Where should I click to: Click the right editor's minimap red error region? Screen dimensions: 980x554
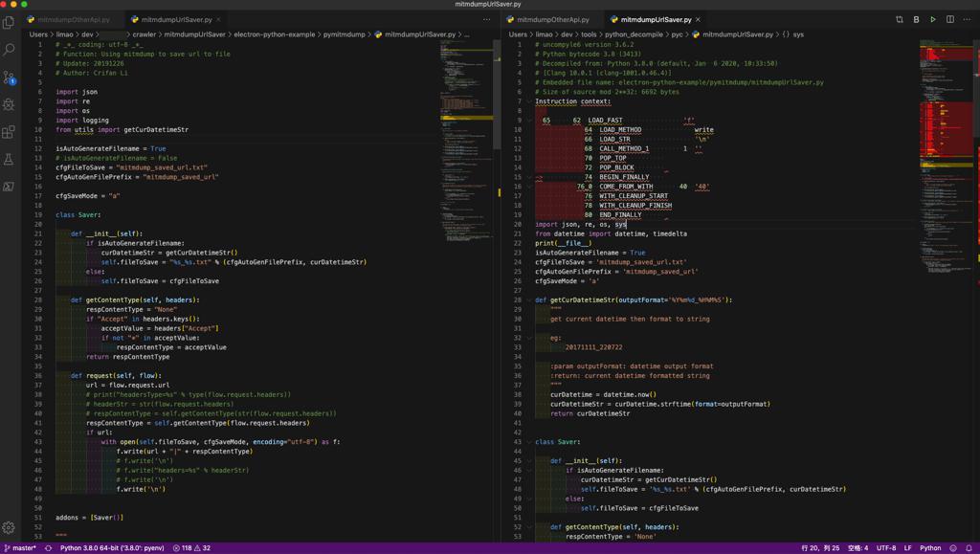pos(946,128)
